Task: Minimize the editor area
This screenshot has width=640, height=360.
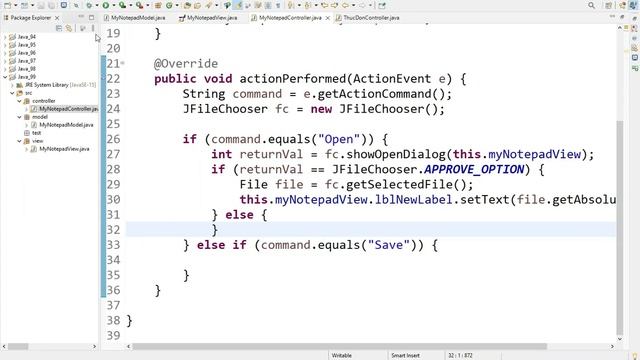Action: (x=612, y=17)
